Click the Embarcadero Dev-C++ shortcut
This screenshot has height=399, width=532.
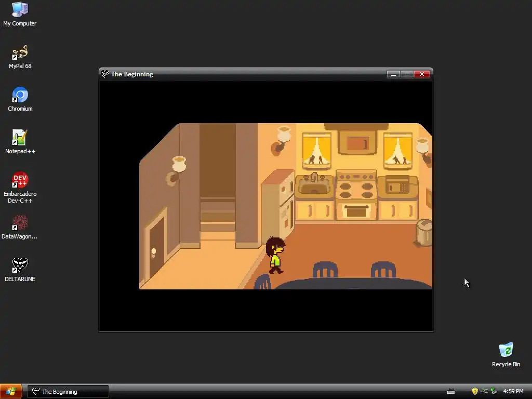pos(20,188)
